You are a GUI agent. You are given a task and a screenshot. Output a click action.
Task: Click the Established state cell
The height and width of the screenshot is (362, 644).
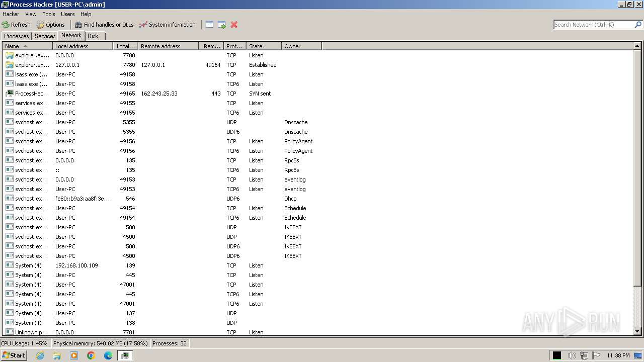point(263,65)
